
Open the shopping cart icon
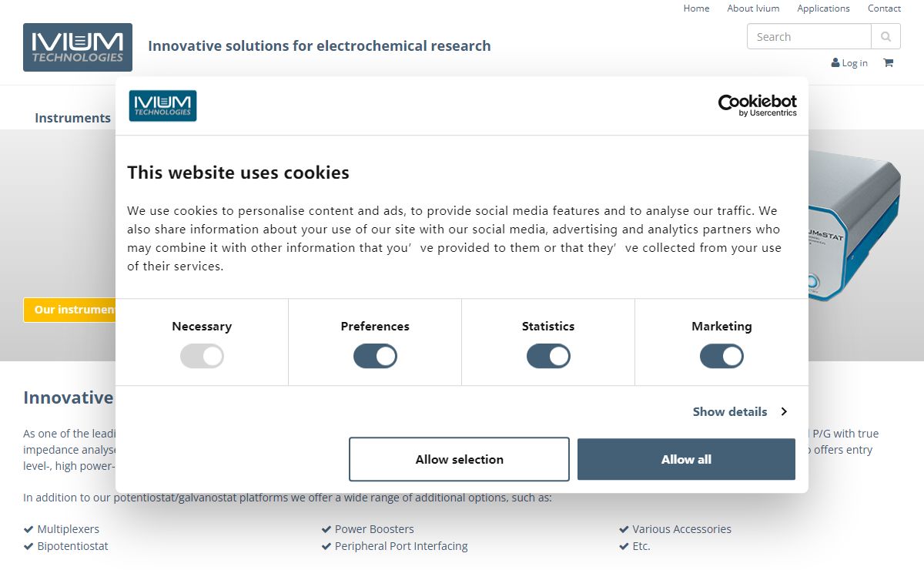pos(888,63)
